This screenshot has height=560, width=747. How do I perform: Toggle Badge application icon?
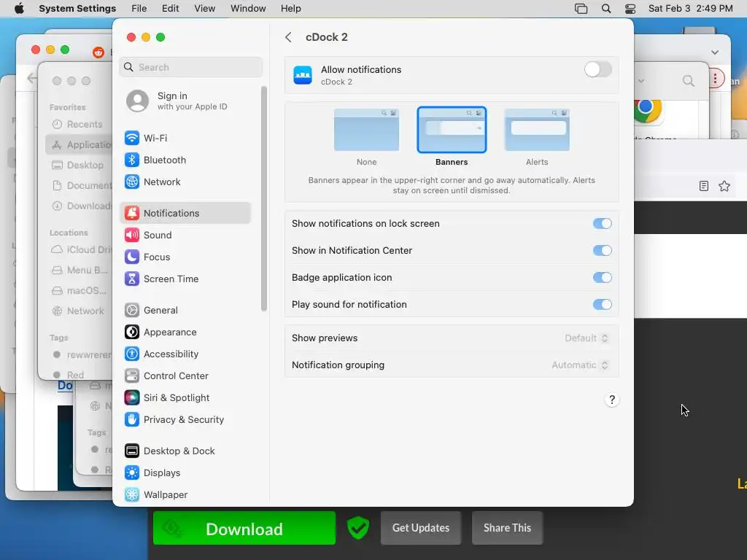(x=602, y=278)
